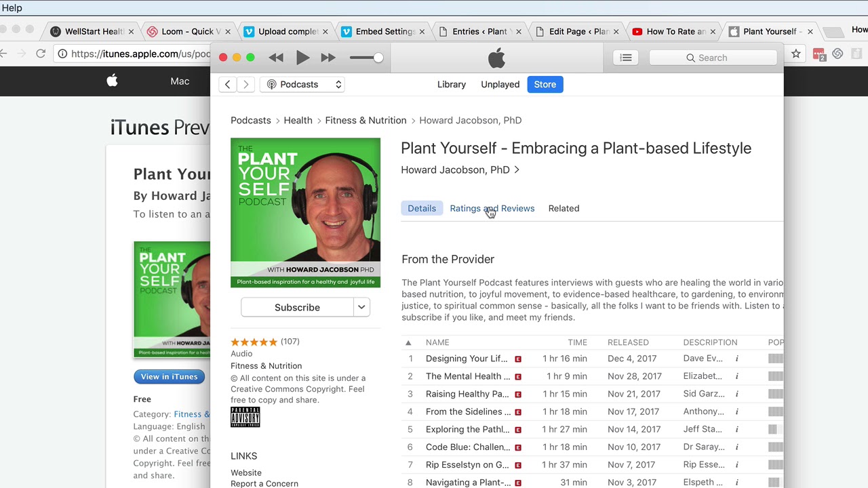Click the sort triangle in episode header

tap(408, 342)
